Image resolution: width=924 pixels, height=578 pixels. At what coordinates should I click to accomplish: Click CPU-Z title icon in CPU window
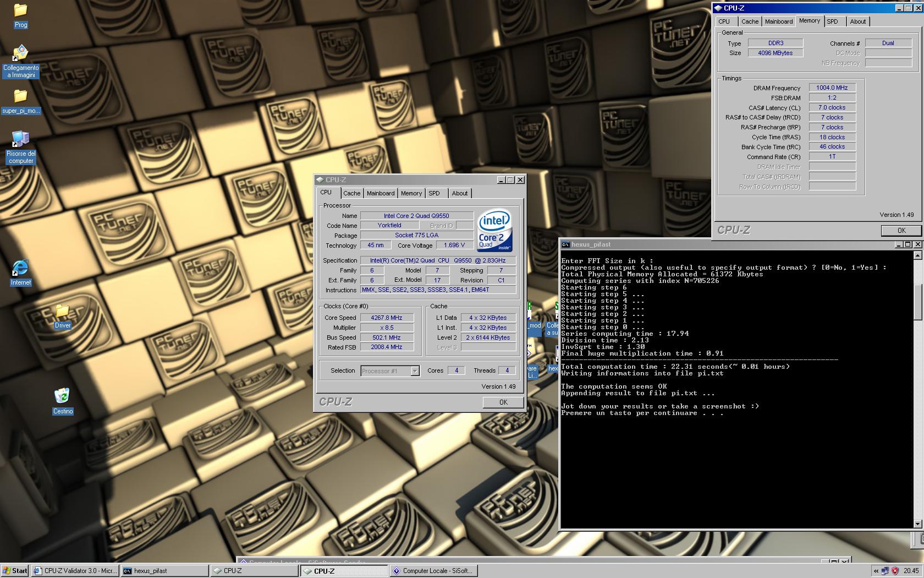point(320,179)
